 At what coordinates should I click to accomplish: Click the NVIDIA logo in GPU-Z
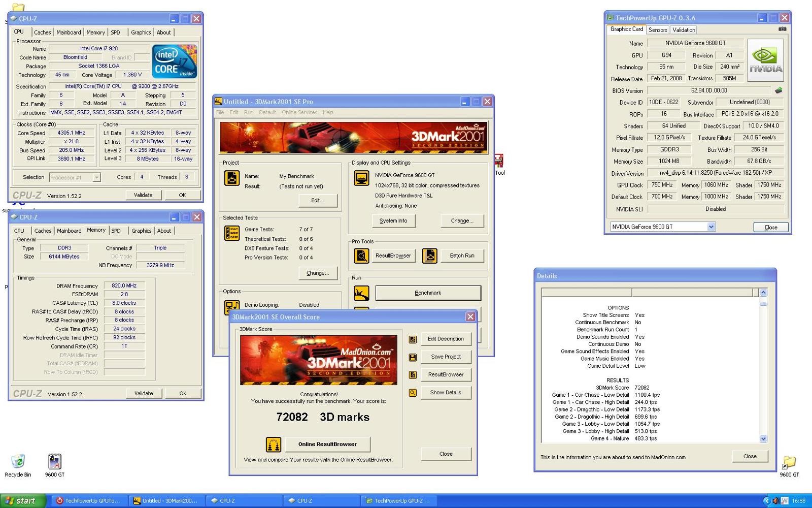(766, 60)
